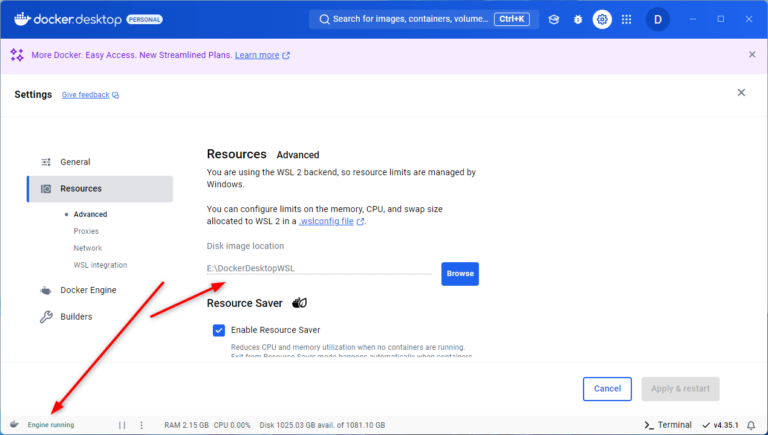
Task: Open Network resource settings
Action: pyautogui.click(x=88, y=248)
